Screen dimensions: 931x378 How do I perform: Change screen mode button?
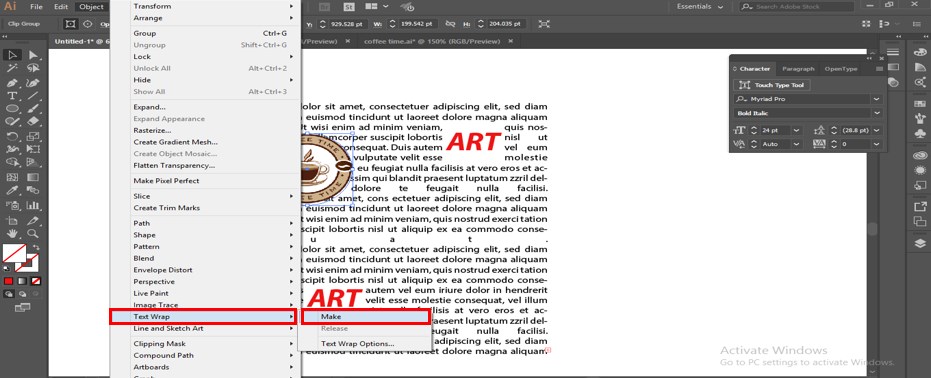click(x=22, y=307)
